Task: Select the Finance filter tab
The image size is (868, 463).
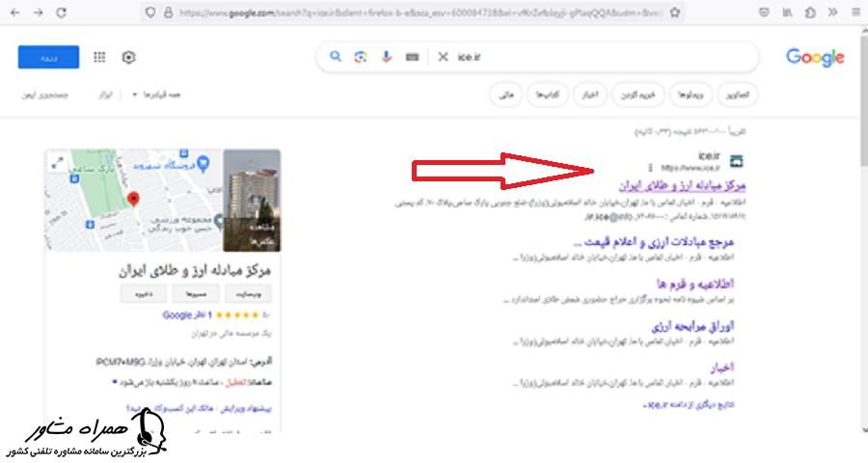Action: tap(505, 95)
